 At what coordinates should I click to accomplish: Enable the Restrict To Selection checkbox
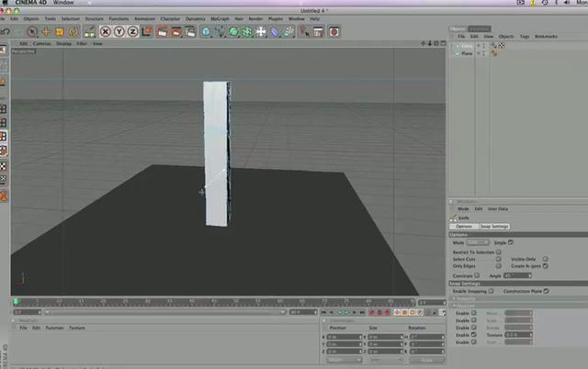pos(498,252)
